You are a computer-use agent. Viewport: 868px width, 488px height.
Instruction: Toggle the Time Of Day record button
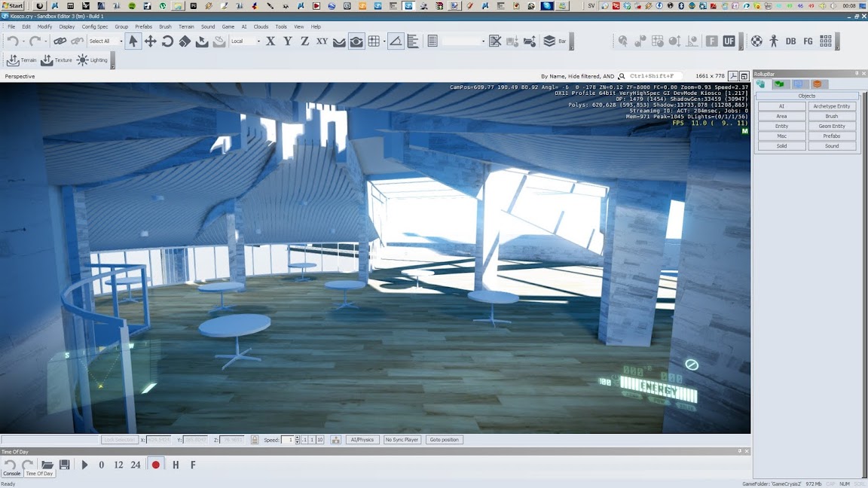click(156, 465)
